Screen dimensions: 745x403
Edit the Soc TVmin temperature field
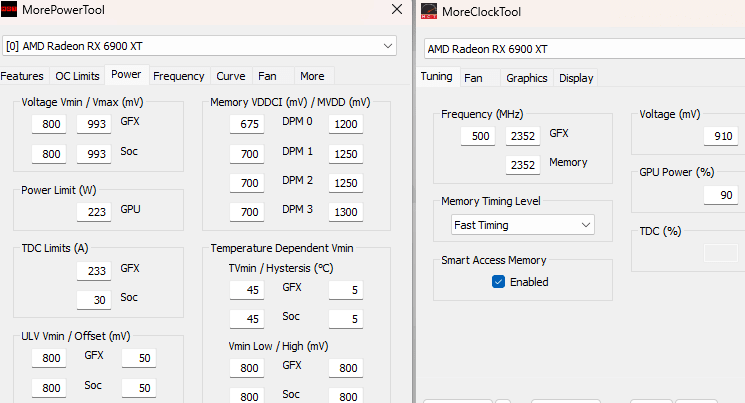point(247,319)
